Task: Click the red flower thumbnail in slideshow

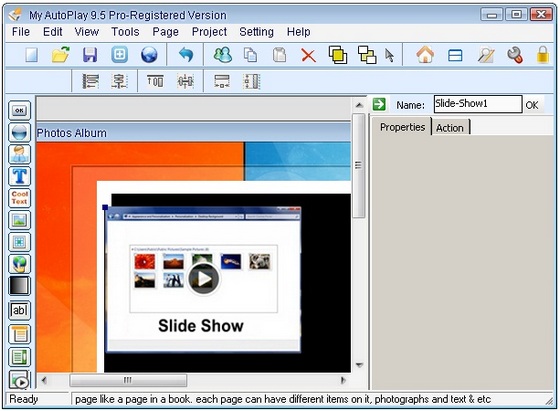Action: [x=145, y=261]
